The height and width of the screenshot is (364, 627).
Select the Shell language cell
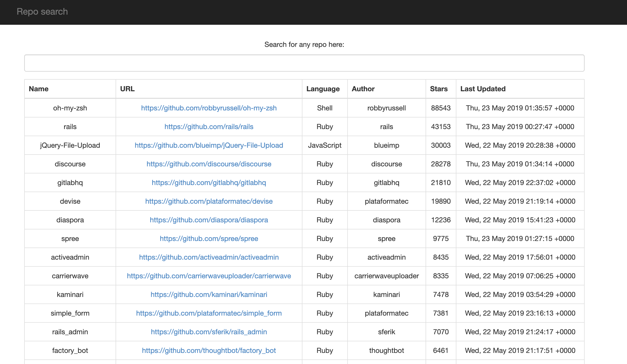325,108
